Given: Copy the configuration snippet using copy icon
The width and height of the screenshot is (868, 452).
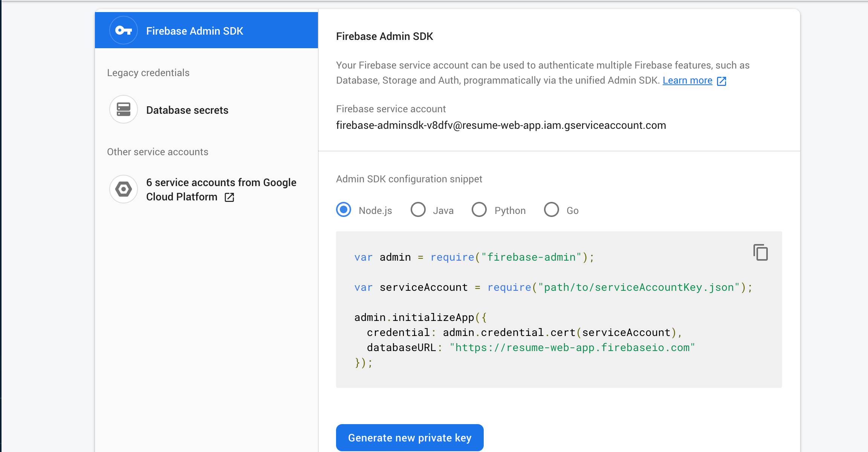Looking at the screenshot, I should (760, 252).
